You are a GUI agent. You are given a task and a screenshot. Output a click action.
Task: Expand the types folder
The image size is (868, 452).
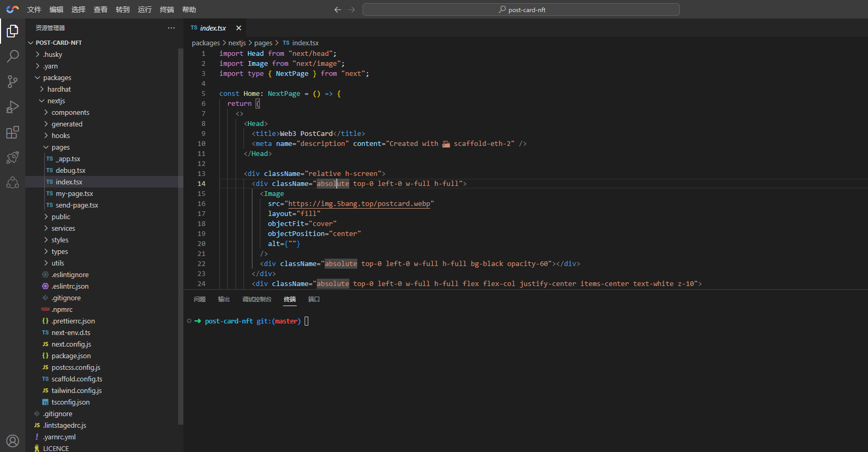(x=104, y=251)
